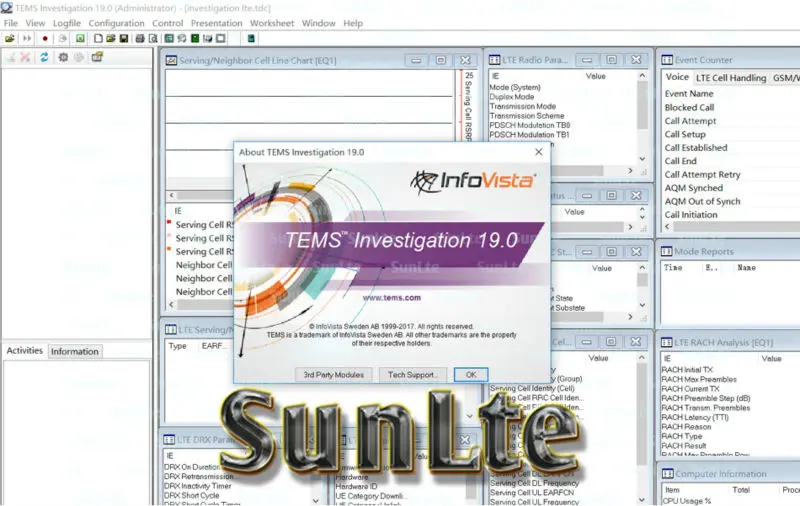Screen dimensions: 800x506
Task: Open the www.tems.com link
Action: 392,298
